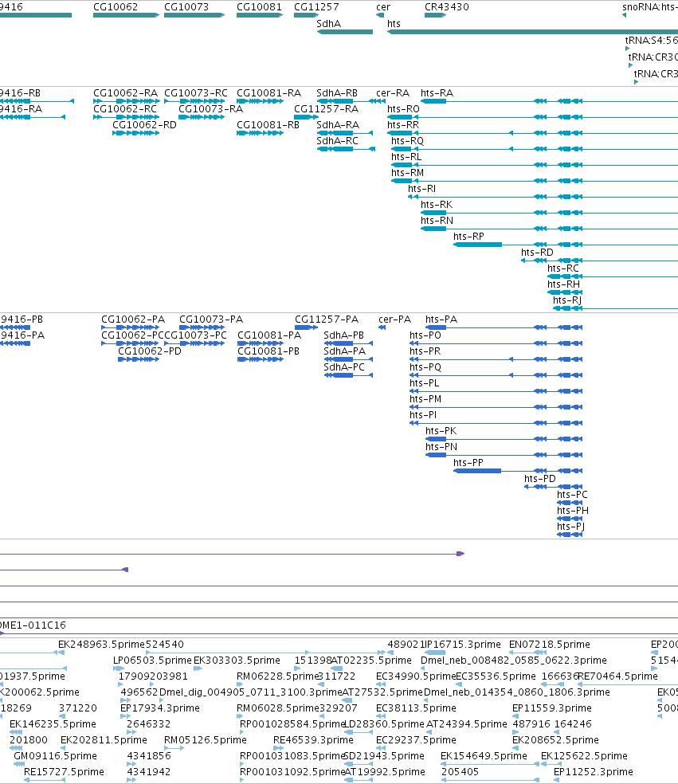Open the CR43430 gene label
Viewport: 678px width, 784px height.
pyautogui.click(x=447, y=7)
